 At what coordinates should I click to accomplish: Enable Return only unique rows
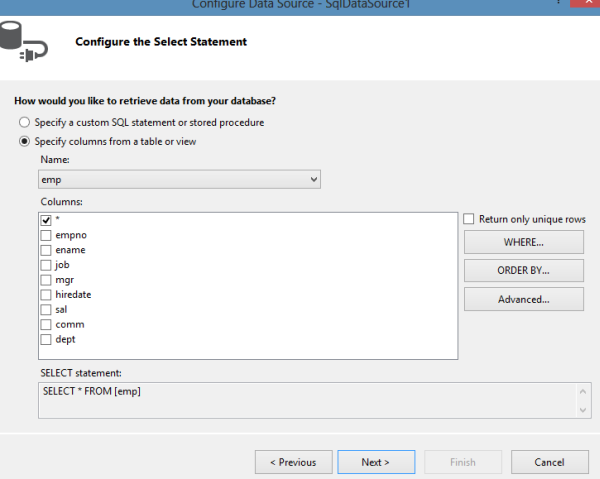[469, 219]
